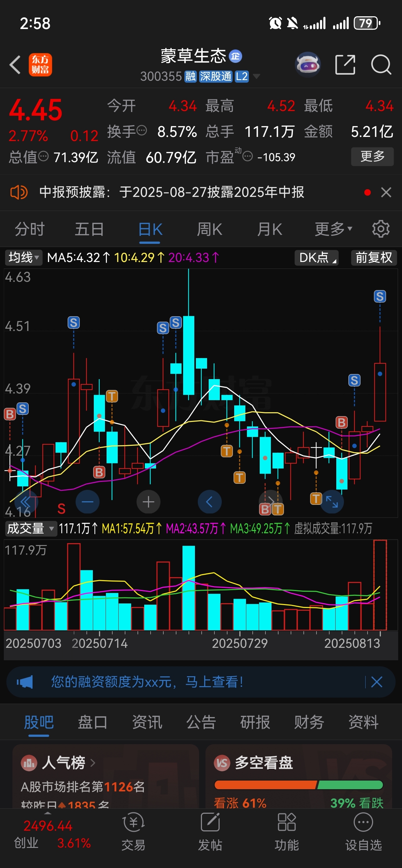Switch to 资料 tab
Viewport: 402px width, 868px height.
click(x=364, y=722)
